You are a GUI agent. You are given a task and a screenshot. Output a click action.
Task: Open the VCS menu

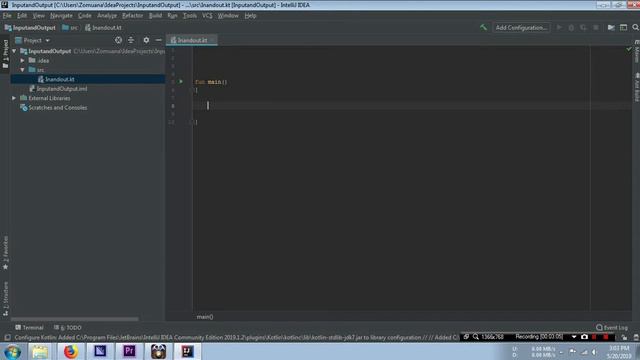207,16
